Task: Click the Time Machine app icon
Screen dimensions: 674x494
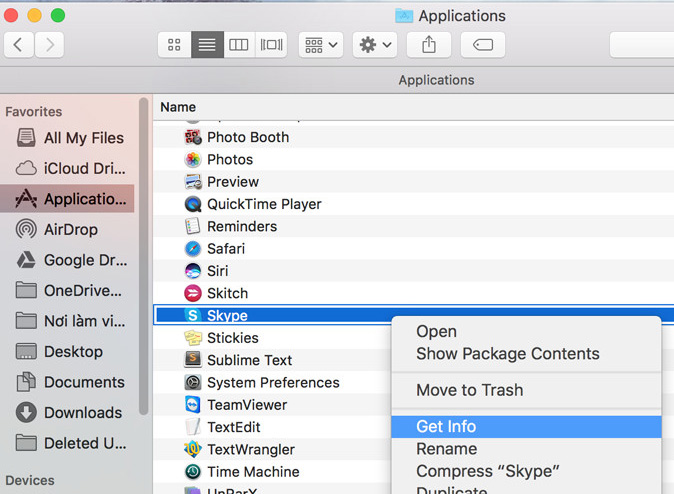Action: (x=193, y=472)
